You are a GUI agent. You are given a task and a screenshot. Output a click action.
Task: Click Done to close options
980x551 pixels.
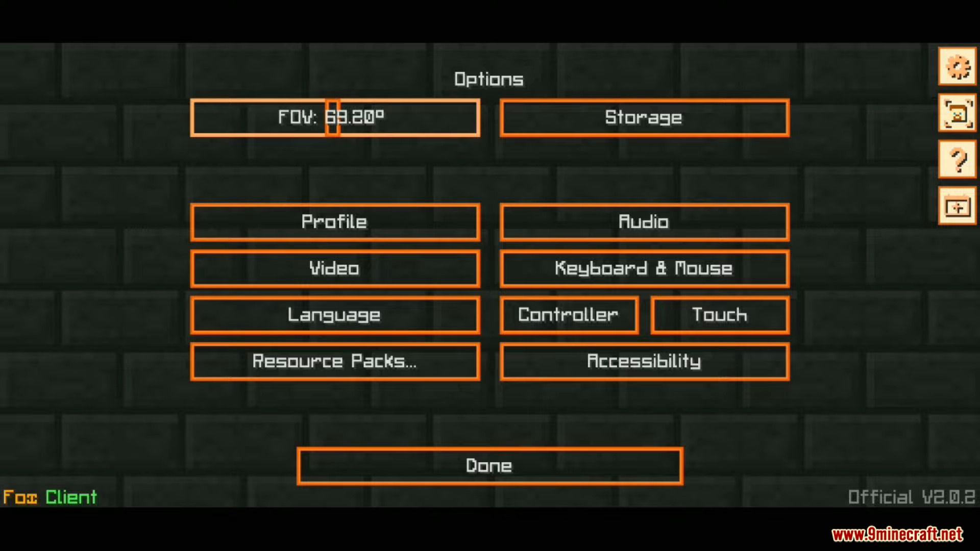pyautogui.click(x=489, y=466)
